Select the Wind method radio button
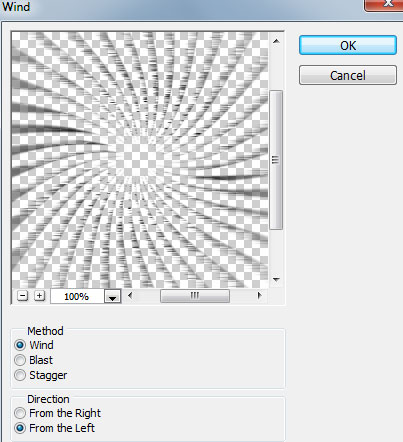The height and width of the screenshot is (442, 403). [x=20, y=345]
